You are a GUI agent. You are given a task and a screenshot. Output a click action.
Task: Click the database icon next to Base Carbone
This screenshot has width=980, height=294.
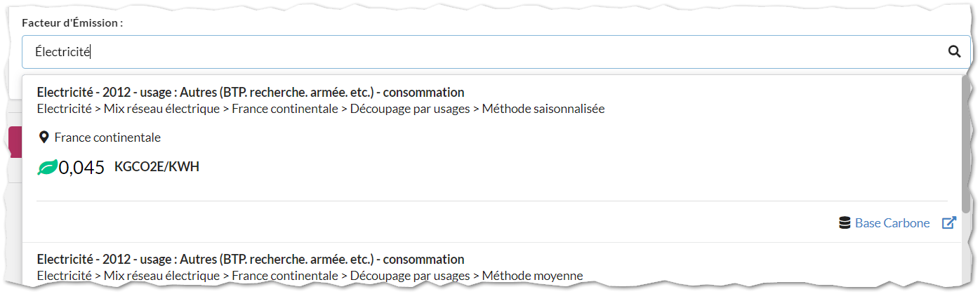pyautogui.click(x=845, y=223)
